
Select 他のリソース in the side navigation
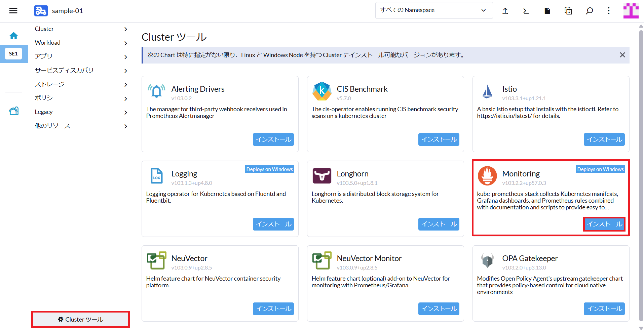[x=52, y=126]
